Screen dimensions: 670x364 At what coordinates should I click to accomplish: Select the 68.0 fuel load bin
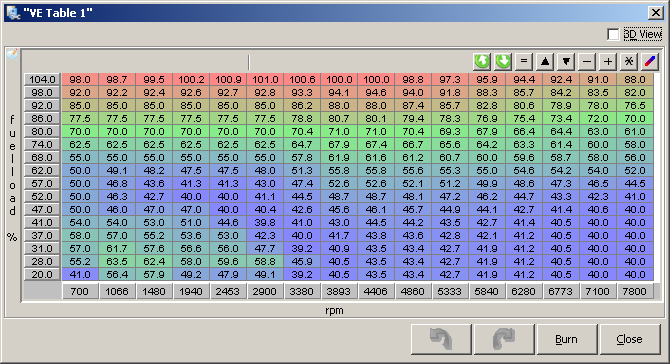[42, 158]
